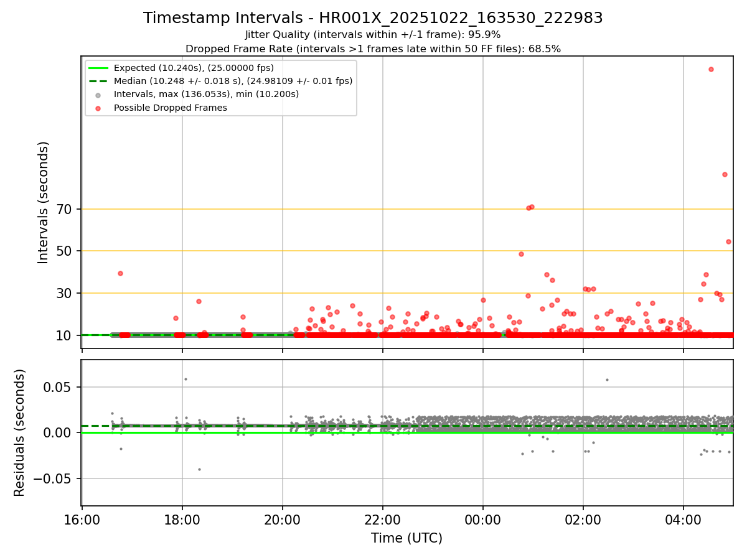Screen dimensions: 747x560
Task: Click the dashed dark green line sample in the legend
Action: point(98,81)
